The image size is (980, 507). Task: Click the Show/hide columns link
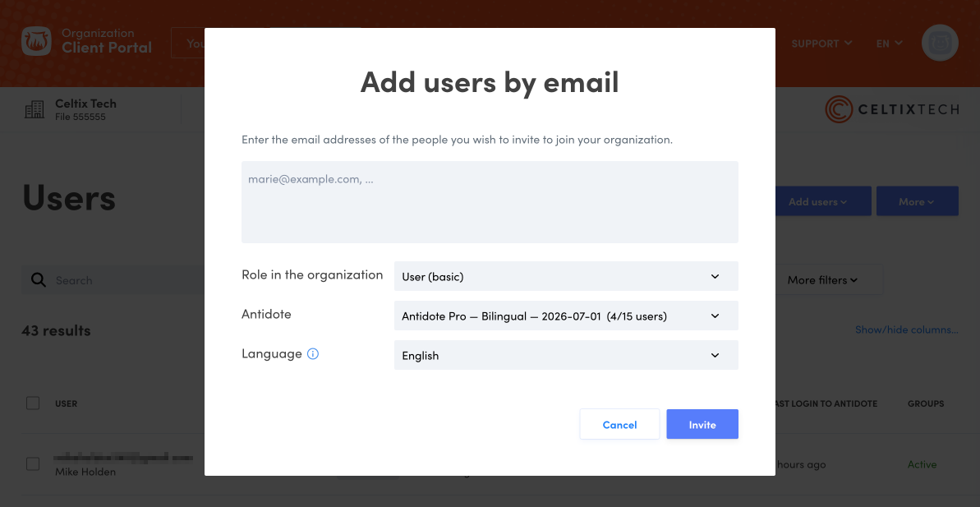point(907,330)
